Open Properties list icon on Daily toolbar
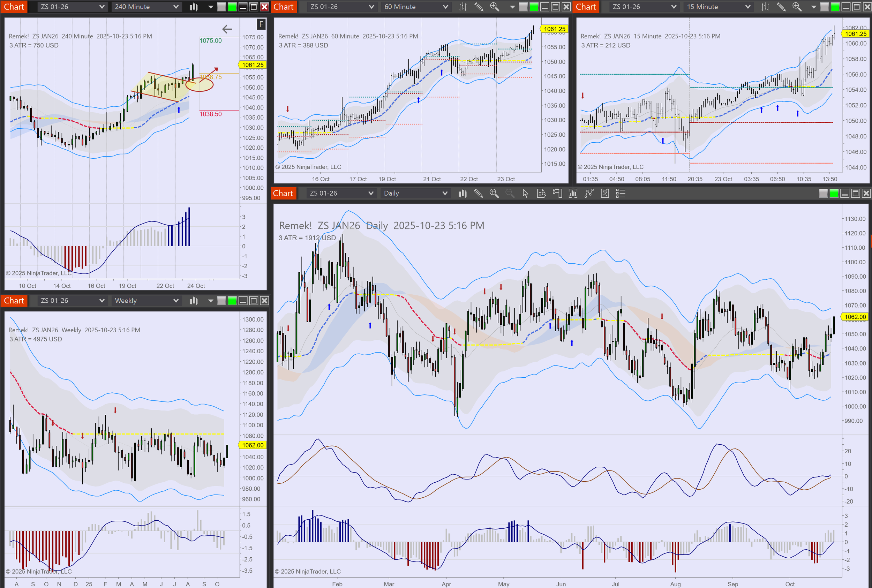This screenshot has height=588, width=872. click(x=621, y=194)
